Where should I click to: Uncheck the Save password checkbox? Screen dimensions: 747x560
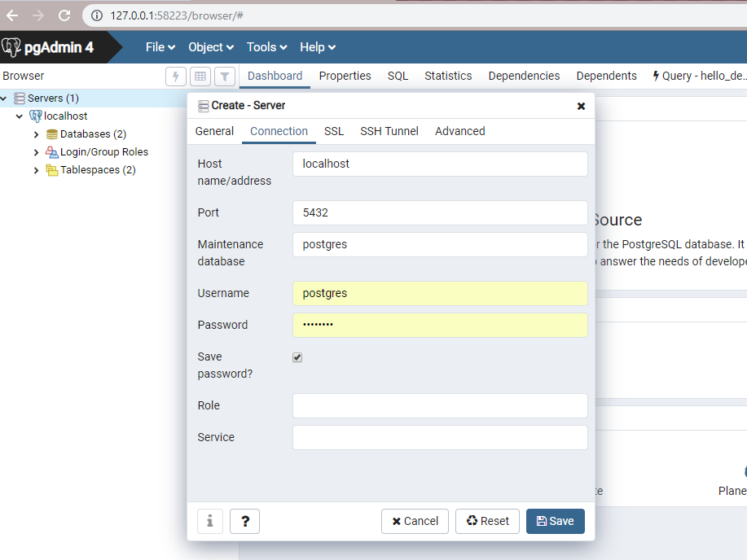pyautogui.click(x=297, y=357)
